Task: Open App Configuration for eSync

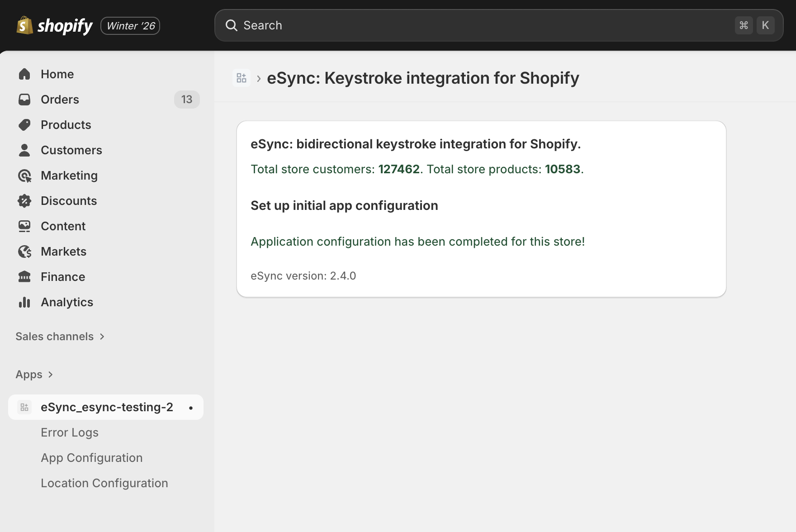Action: pos(91,457)
